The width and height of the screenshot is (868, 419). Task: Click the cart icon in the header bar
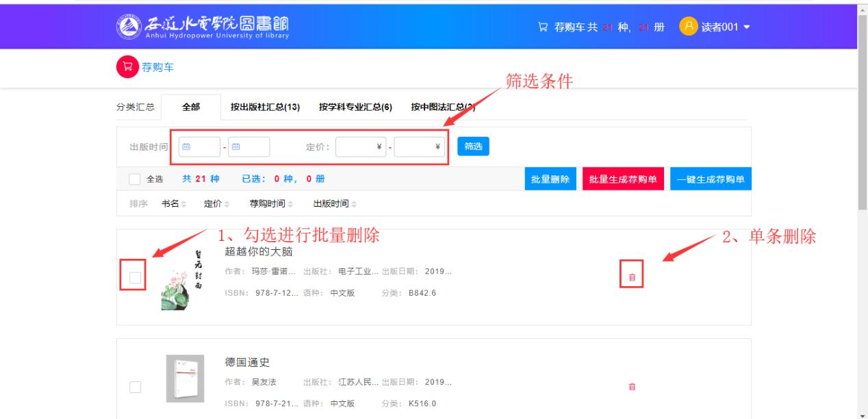[x=544, y=27]
